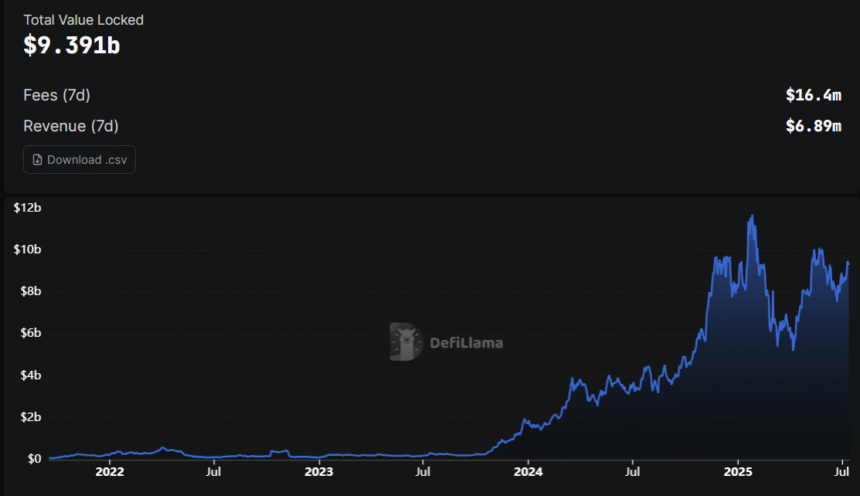Click the $10b y-axis label
This screenshot has height=496, width=860.
tap(27, 249)
